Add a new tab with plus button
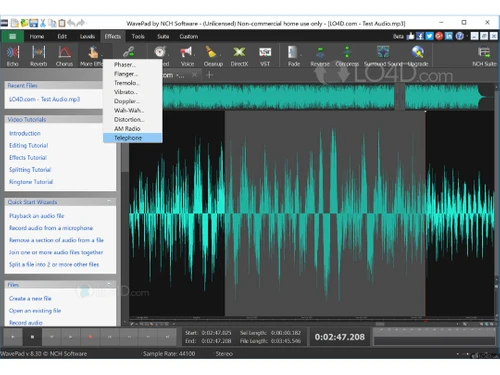Image resolution: width=500 pixels, height=375 pixels. [x=209, y=75]
